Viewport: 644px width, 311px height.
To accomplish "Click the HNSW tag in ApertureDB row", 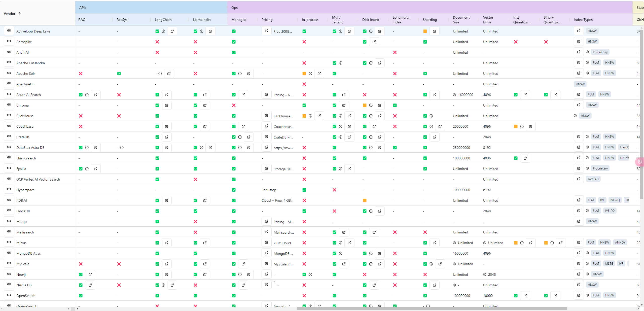I will click(x=580, y=84).
